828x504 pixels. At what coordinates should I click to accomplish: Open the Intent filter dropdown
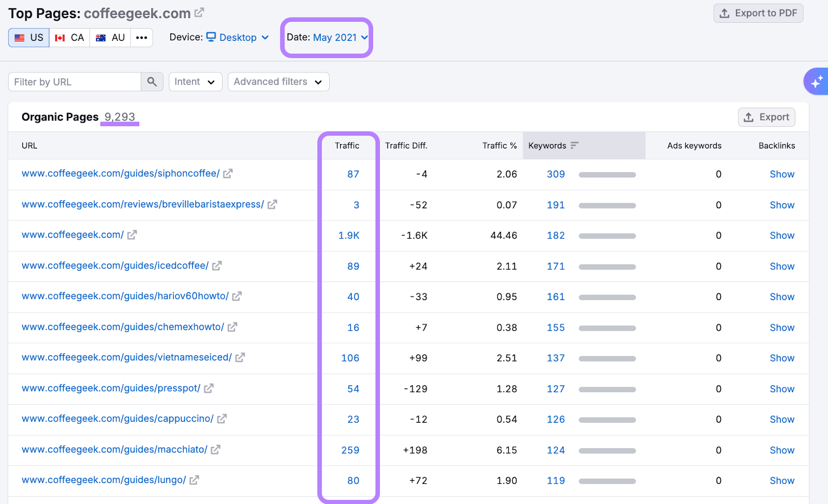(x=195, y=82)
